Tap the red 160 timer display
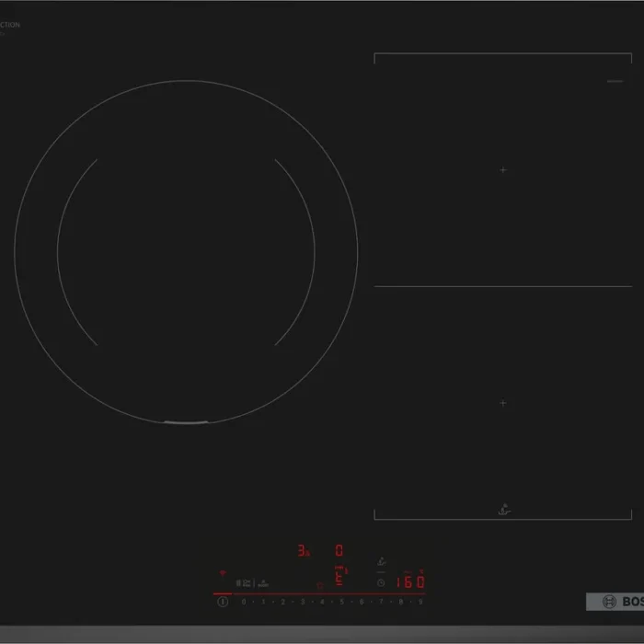This screenshot has width=644, height=644. [409, 581]
